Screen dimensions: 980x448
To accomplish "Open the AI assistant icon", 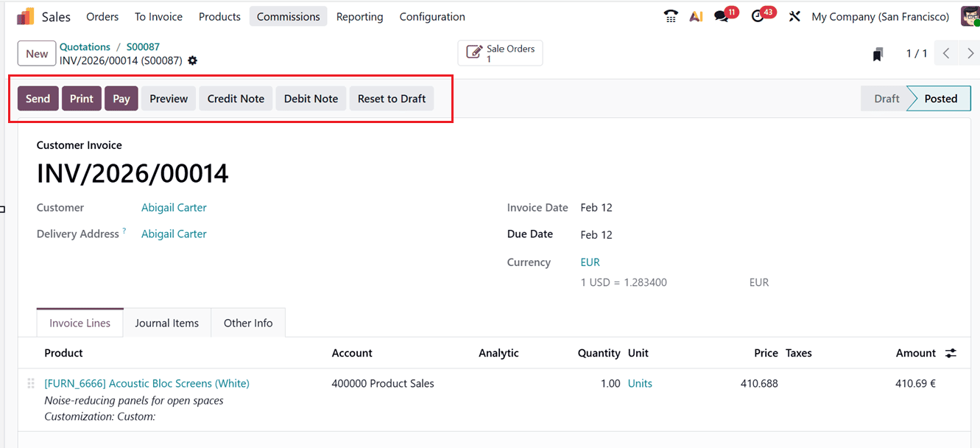I will (696, 15).
